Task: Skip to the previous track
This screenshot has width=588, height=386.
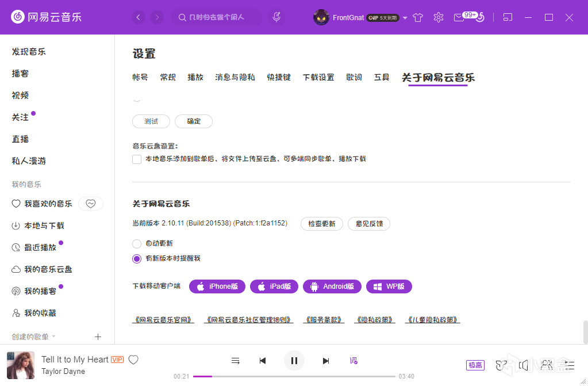Action: pyautogui.click(x=263, y=361)
